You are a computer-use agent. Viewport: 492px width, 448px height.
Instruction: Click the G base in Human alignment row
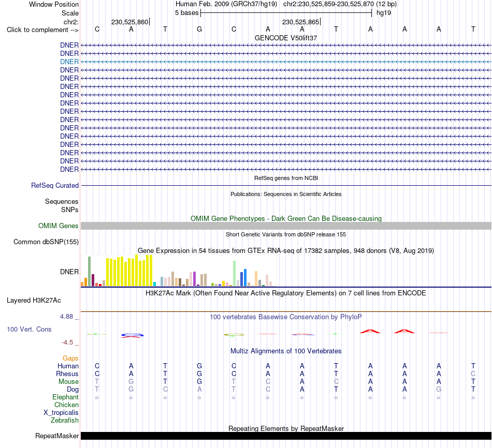click(199, 366)
